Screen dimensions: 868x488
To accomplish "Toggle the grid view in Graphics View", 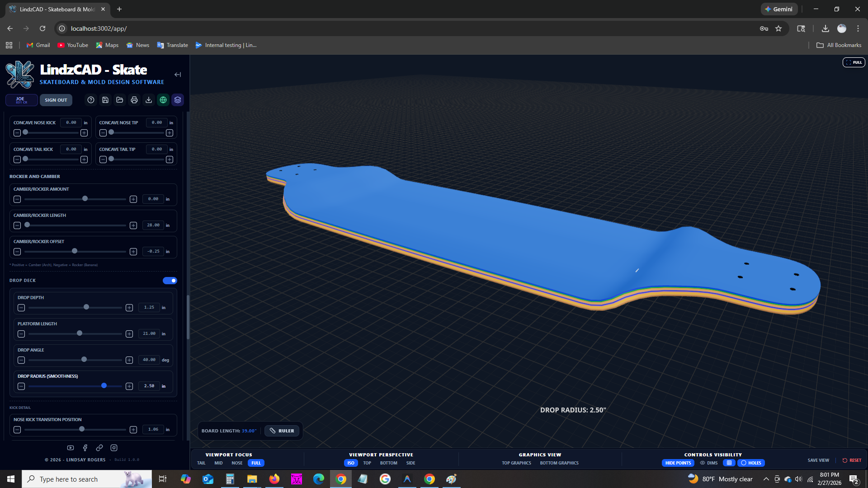I will point(729,463).
